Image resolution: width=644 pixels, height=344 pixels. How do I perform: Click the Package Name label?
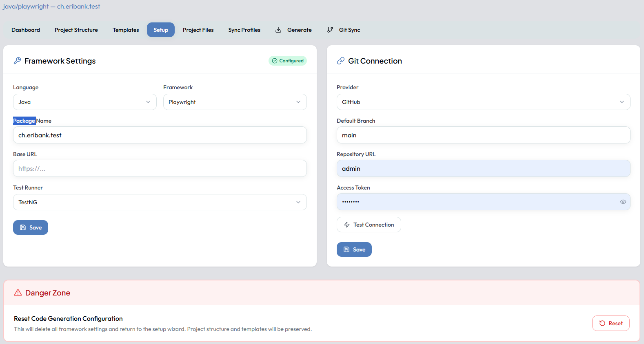[32, 121]
